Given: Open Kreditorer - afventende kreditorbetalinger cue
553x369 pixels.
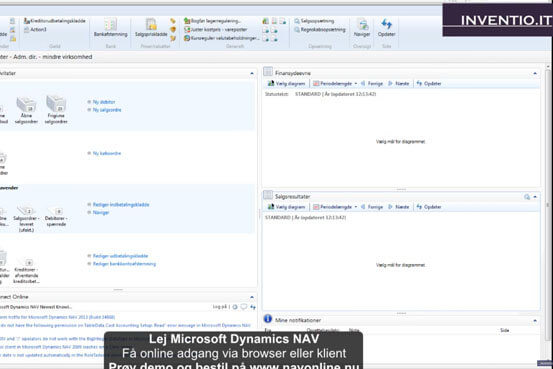Looking at the screenshot, I should tap(26, 271).
